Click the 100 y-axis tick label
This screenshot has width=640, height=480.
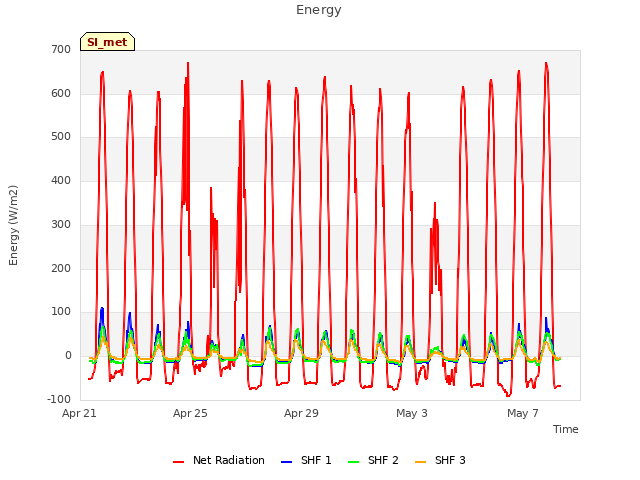point(61,312)
